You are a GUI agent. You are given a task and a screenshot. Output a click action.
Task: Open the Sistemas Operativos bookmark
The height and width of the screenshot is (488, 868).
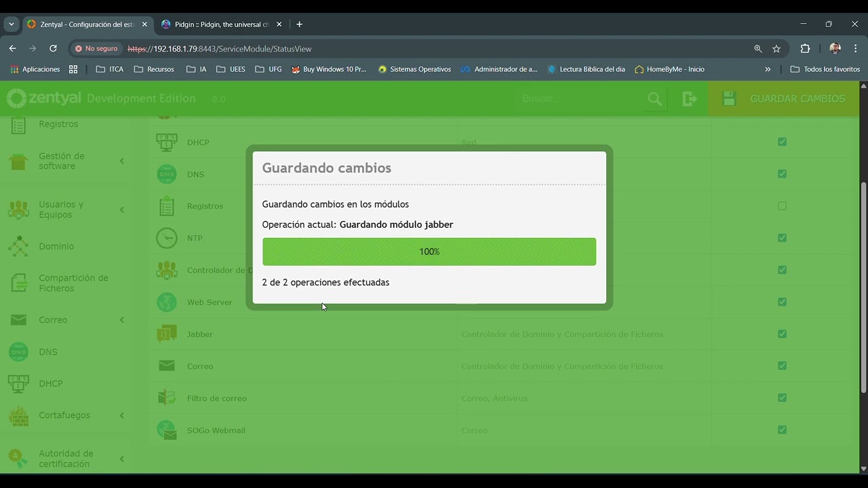pos(414,69)
